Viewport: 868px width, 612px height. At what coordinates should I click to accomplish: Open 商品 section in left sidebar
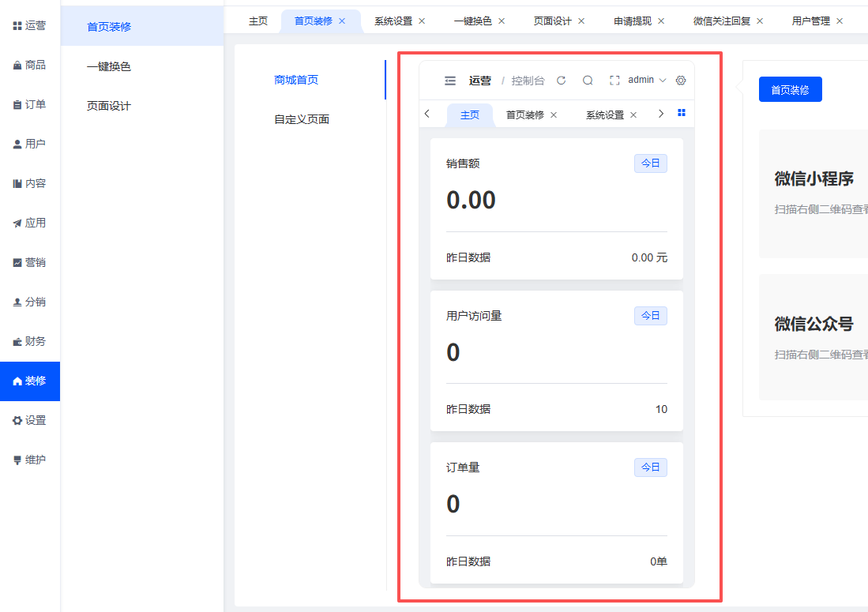30,66
